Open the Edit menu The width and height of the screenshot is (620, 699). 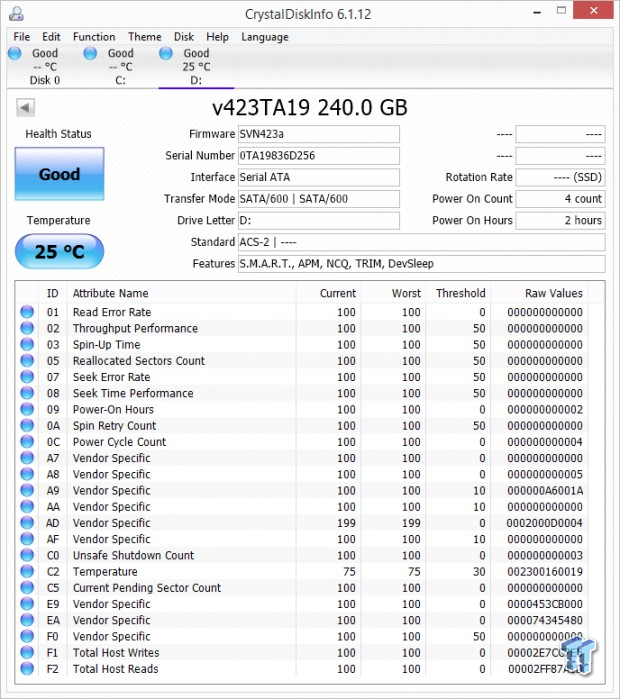point(51,37)
